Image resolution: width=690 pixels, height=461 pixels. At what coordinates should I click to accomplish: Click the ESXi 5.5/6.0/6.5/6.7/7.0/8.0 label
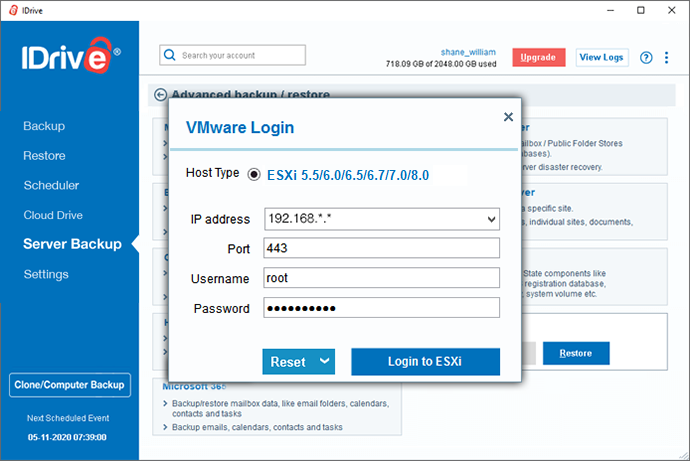[x=348, y=175]
